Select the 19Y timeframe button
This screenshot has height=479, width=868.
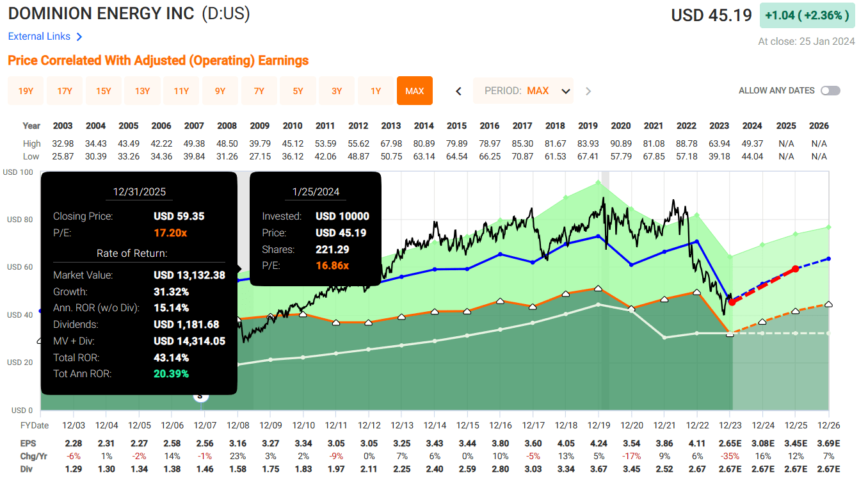(x=25, y=90)
